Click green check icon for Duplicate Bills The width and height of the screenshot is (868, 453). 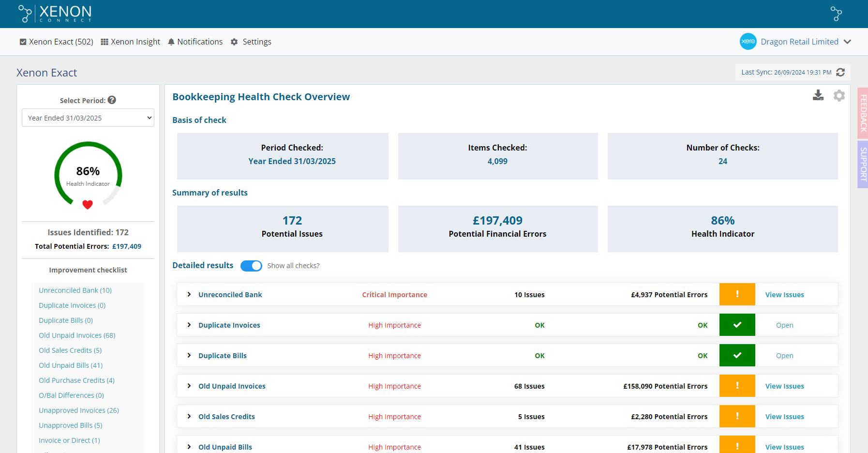point(737,355)
